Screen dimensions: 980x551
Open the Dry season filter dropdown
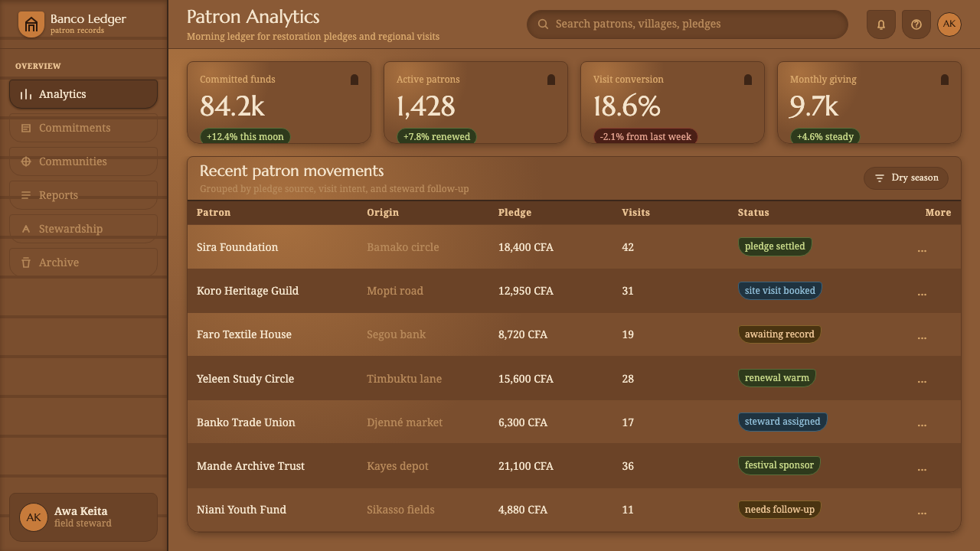point(906,178)
